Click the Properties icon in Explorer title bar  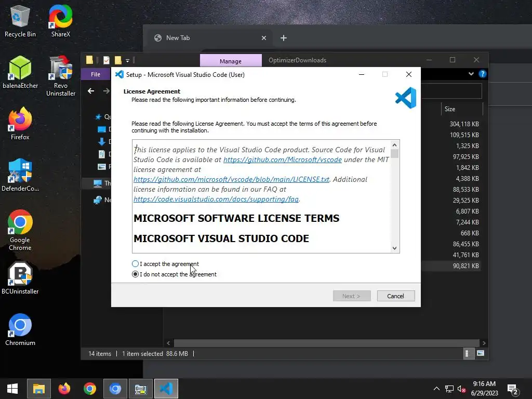106,60
